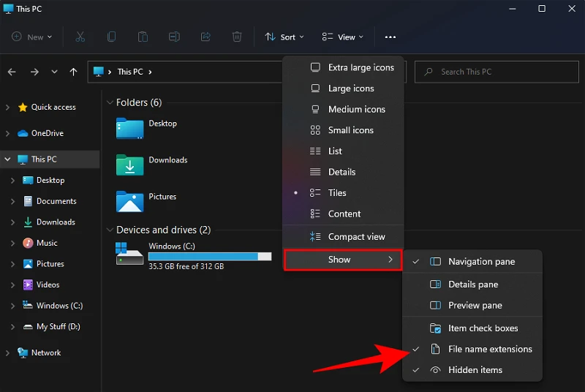
Task: Click chevron after This PC breadcrumb
Action: coord(150,72)
